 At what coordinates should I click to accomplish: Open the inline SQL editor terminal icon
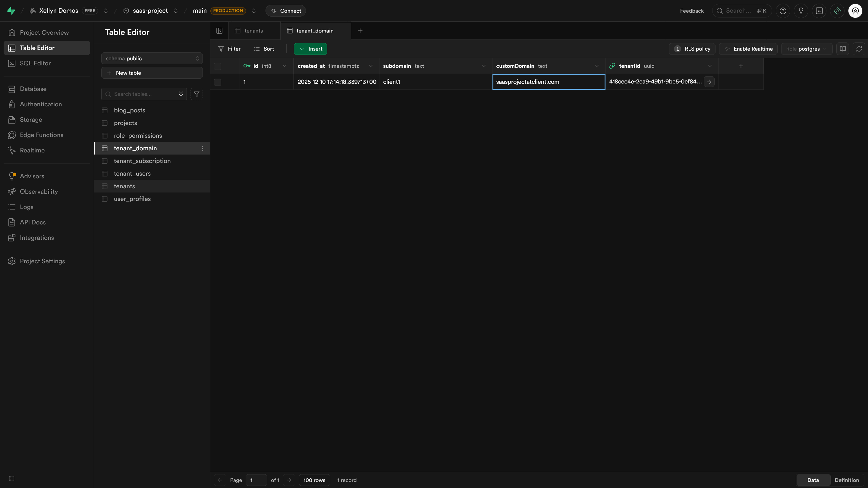(819, 11)
